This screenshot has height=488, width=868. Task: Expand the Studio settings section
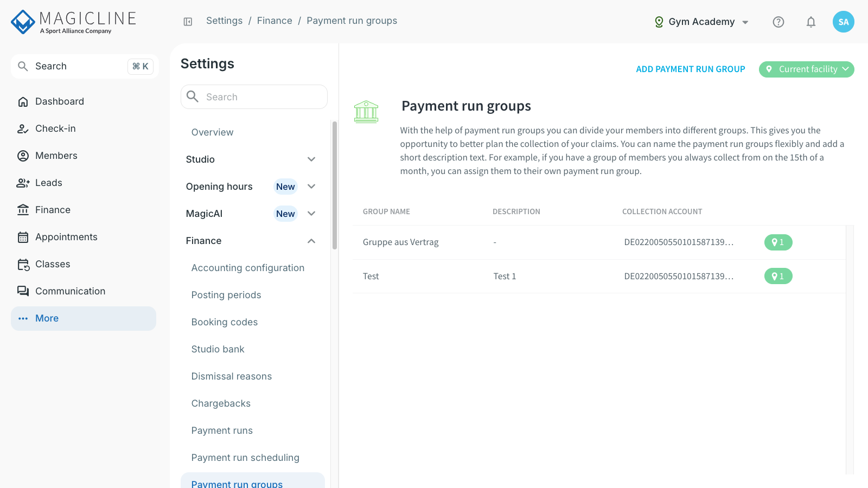[x=251, y=159]
